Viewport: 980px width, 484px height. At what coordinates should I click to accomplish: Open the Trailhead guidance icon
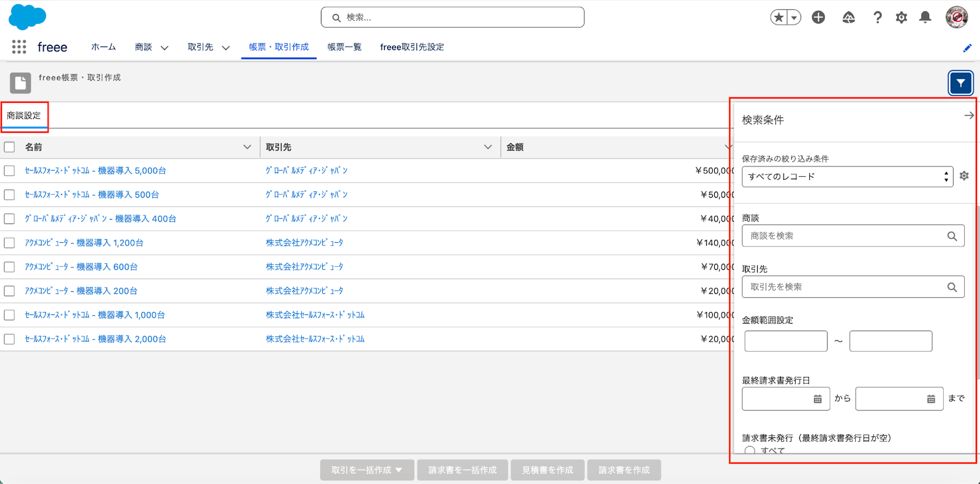coord(848,18)
